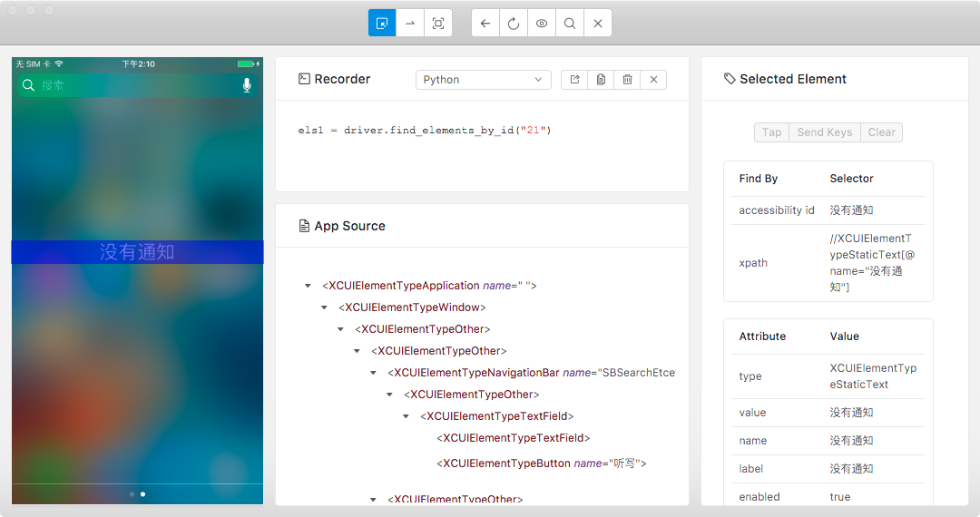Tap the microphone icon in phone search bar
The height and width of the screenshot is (517, 980).
(x=247, y=85)
